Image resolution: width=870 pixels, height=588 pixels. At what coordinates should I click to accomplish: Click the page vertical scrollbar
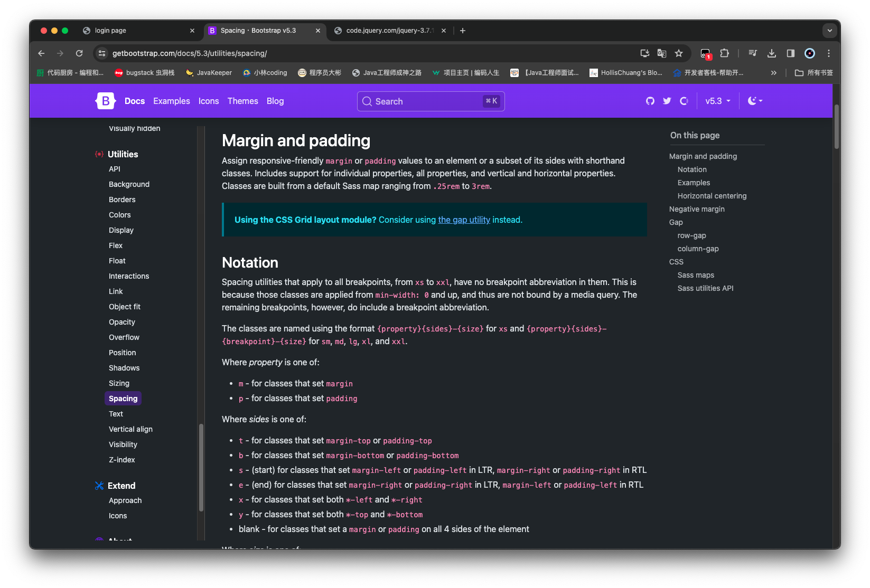(x=836, y=127)
